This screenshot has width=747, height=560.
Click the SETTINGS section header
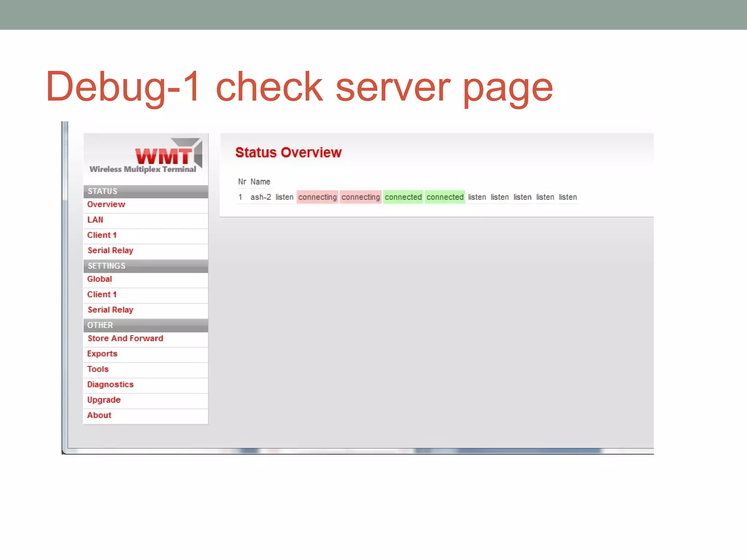[x=146, y=266]
